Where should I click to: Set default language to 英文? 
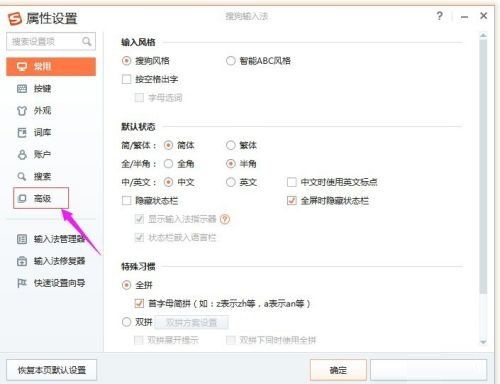(x=231, y=182)
